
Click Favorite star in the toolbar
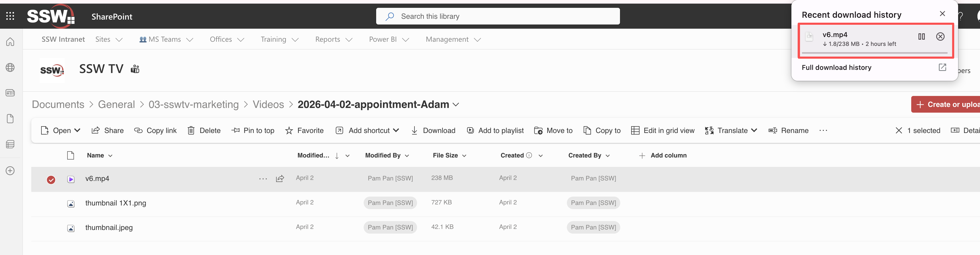[304, 131]
